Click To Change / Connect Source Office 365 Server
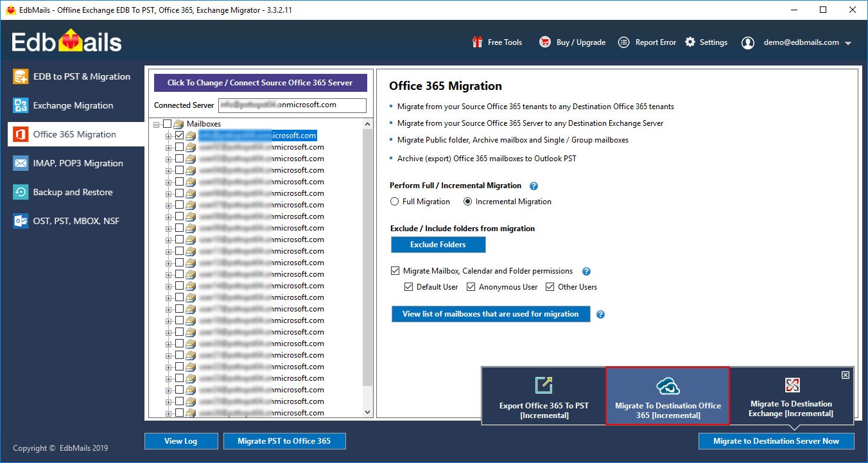Viewport: 868px width, 463px height. 260,83
